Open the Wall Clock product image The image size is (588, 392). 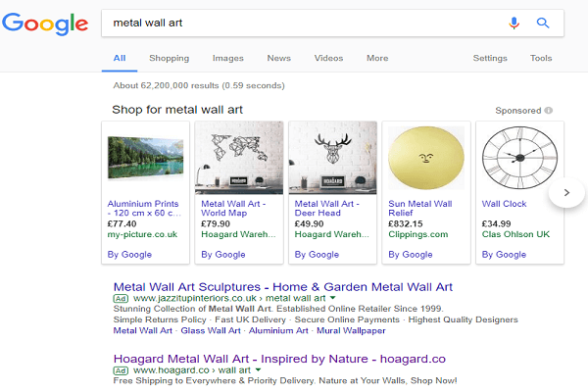pyautogui.click(x=519, y=158)
